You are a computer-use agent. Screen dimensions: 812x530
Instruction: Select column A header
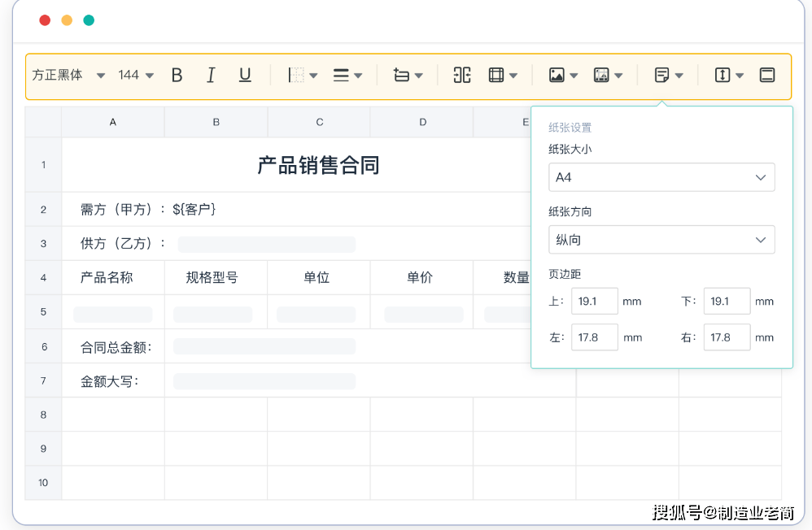point(113,122)
